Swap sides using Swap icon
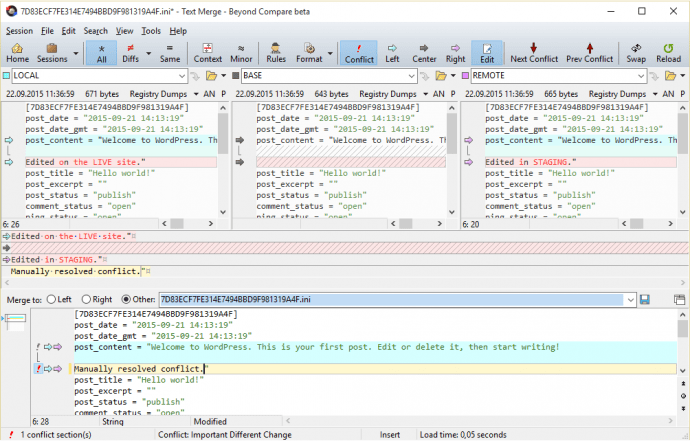The width and height of the screenshot is (690, 441). (x=636, y=53)
